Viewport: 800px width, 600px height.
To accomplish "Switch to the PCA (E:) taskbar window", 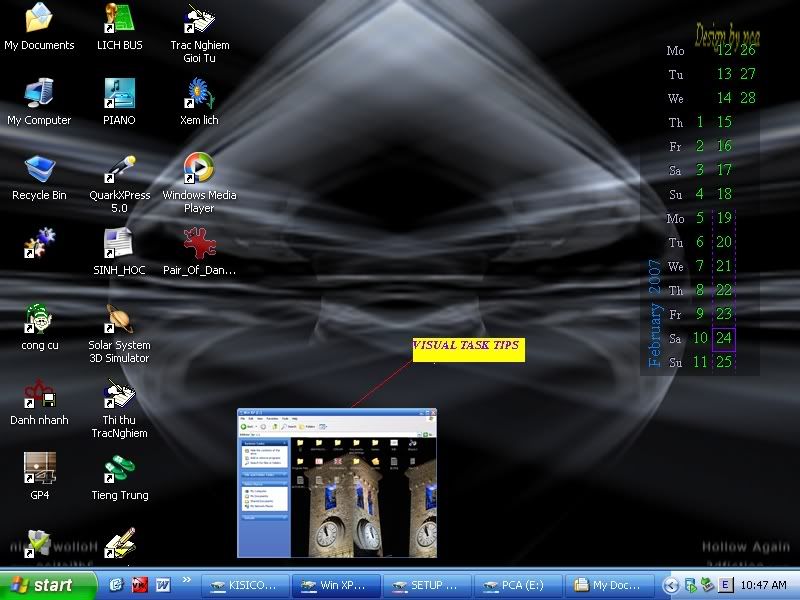I will point(515,585).
